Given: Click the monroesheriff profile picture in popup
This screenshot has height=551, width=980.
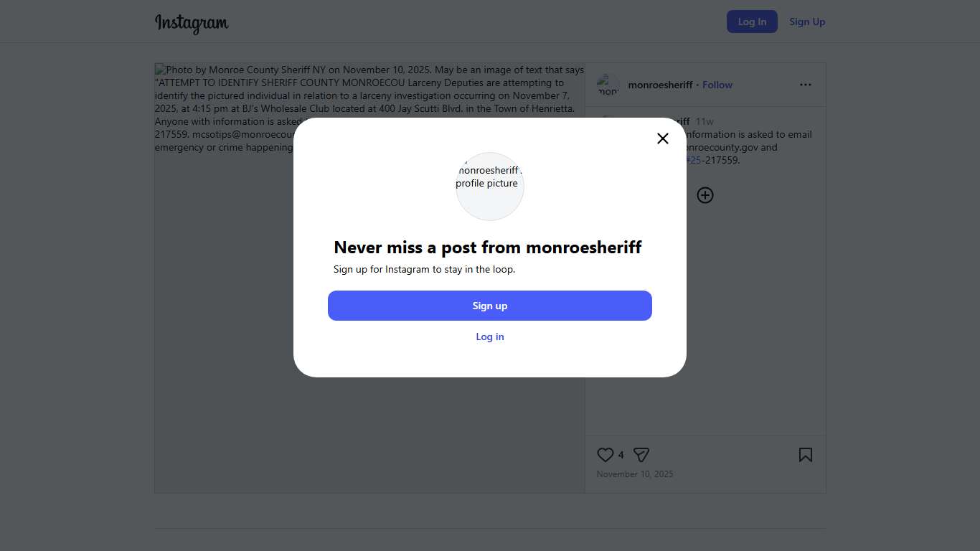Looking at the screenshot, I should pos(490,187).
